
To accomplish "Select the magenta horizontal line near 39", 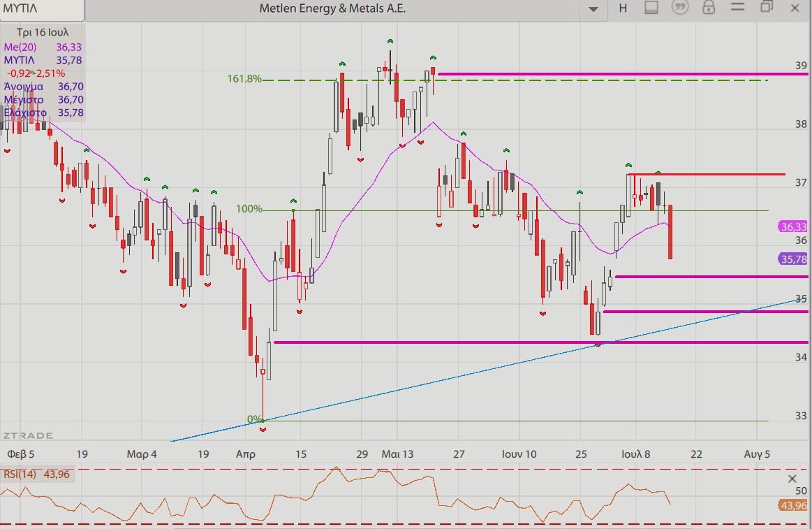I will tap(623, 74).
